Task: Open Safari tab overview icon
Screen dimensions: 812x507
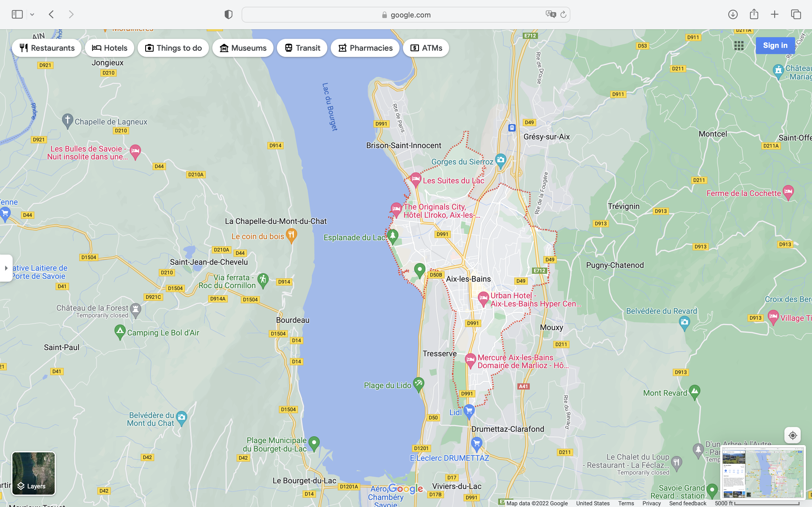Action: (796, 14)
